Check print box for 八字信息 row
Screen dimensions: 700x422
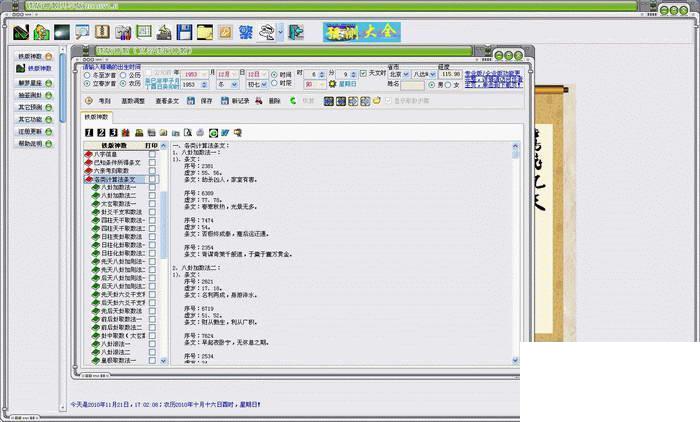pyautogui.click(x=152, y=154)
